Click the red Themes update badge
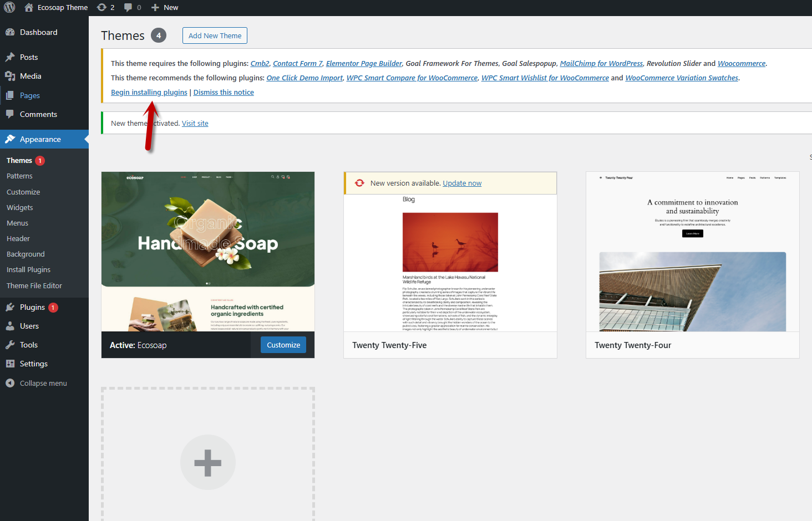812x521 pixels. click(x=40, y=161)
